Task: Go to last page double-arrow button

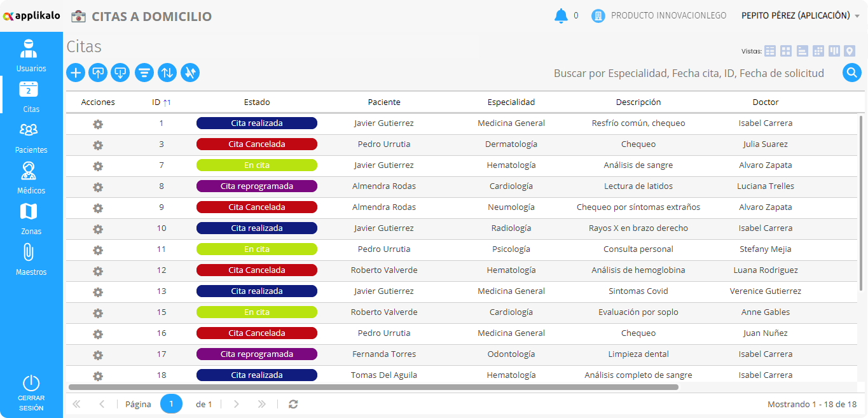Action: (261, 404)
